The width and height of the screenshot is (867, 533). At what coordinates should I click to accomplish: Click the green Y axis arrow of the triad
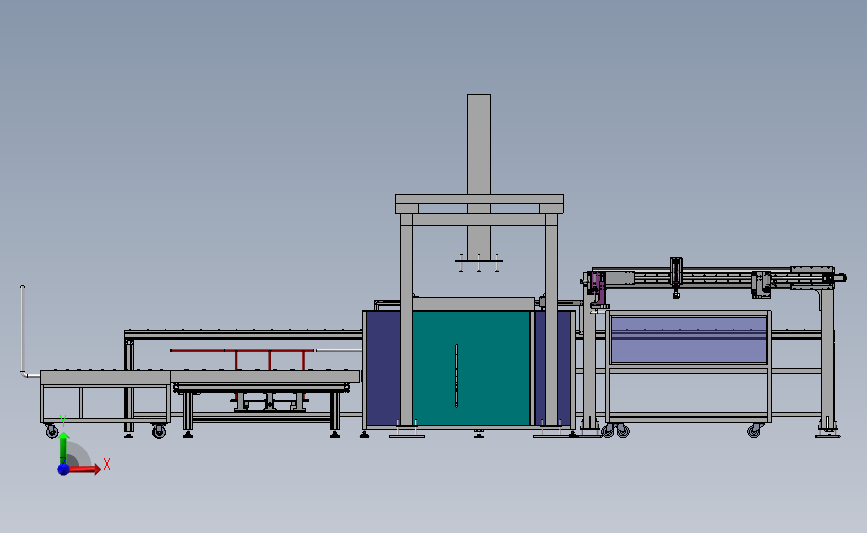[64, 448]
